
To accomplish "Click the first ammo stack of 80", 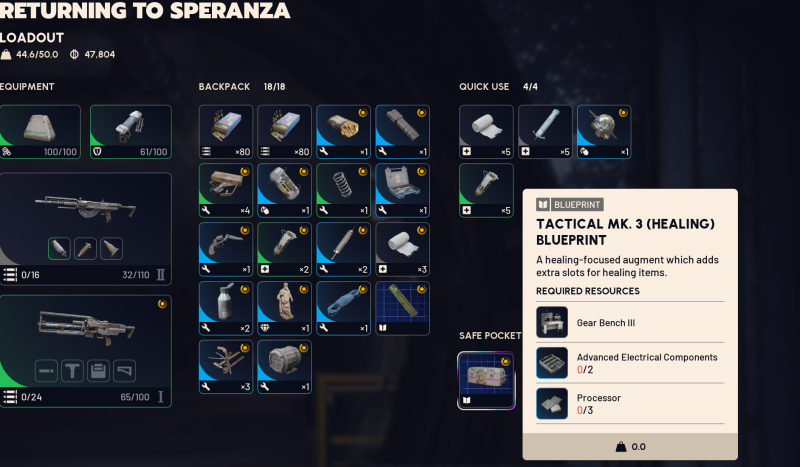I will coord(226,132).
